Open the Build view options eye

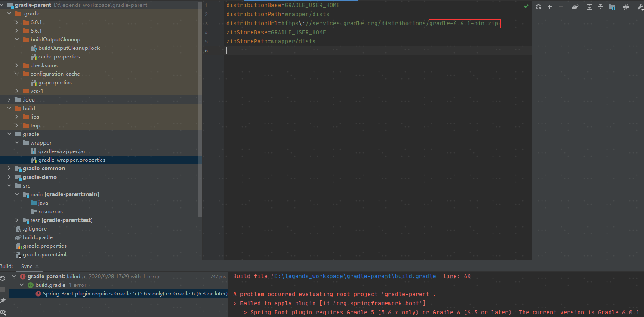(3, 312)
